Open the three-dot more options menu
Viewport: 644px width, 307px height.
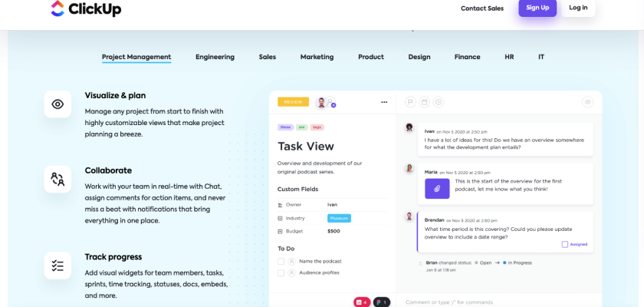coord(384,102)
